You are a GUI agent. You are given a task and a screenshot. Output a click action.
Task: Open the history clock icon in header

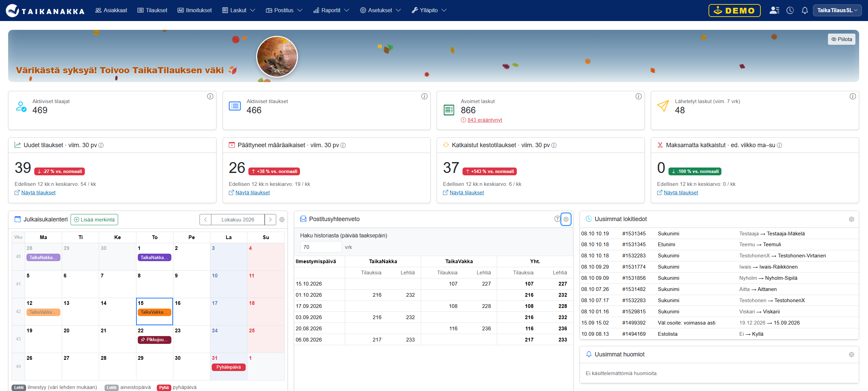tap(790, 11)
